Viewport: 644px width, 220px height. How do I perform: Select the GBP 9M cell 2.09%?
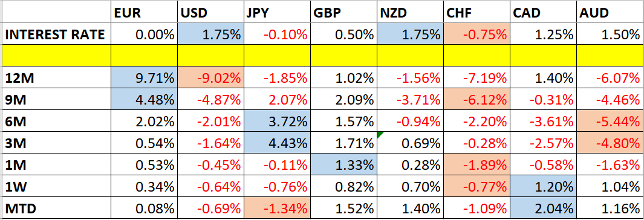click(x=343, y=99)
